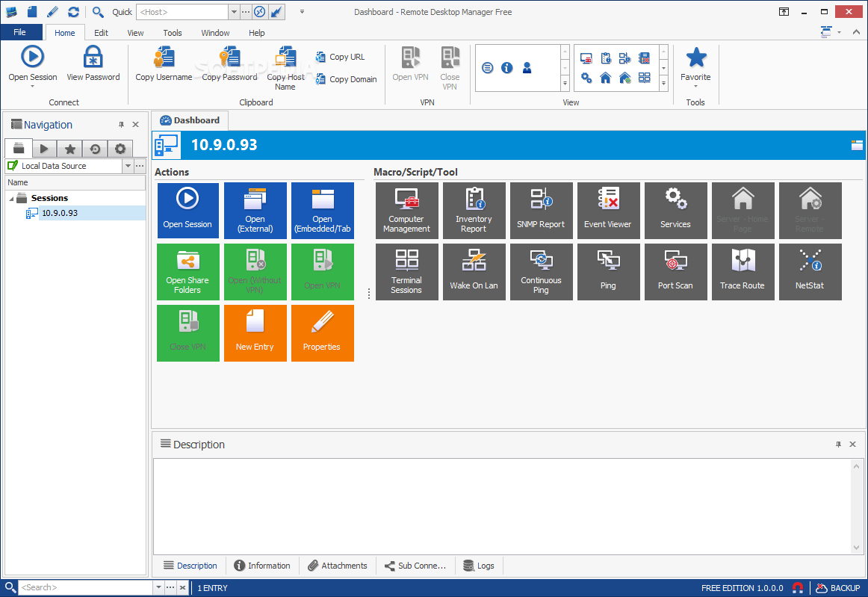
Task: Click the Quick search magnifier icon
Action: coord(98,12)
